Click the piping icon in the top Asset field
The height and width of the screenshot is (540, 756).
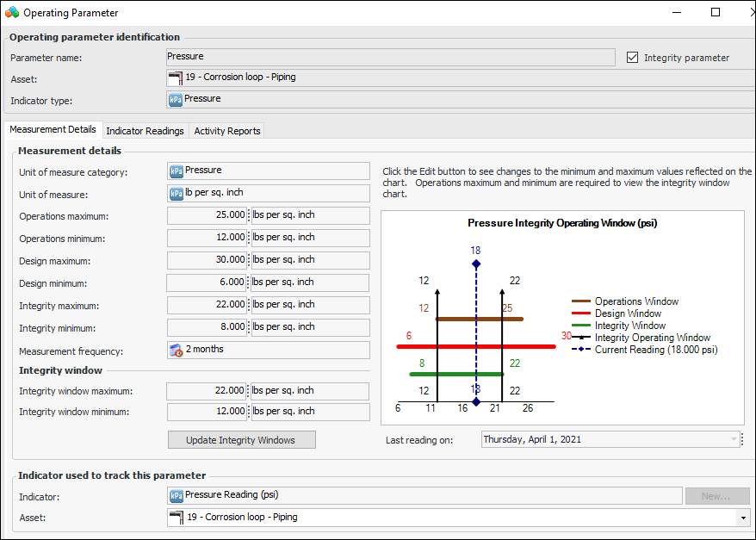point(176,78)
